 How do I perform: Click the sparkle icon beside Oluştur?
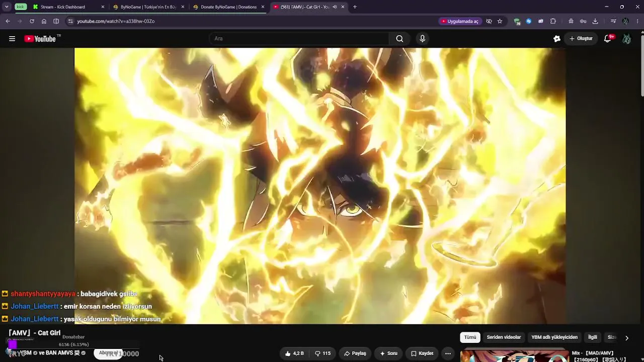click(x=557, y=39)
